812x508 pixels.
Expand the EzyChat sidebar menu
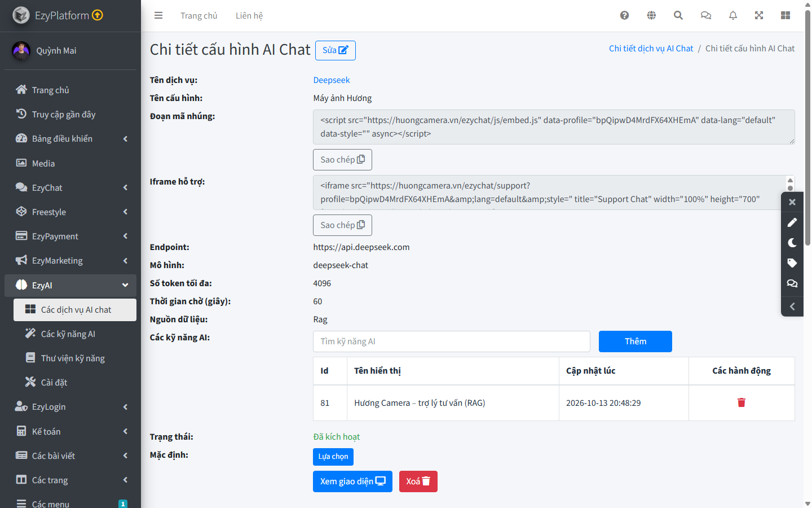[70, 188]
